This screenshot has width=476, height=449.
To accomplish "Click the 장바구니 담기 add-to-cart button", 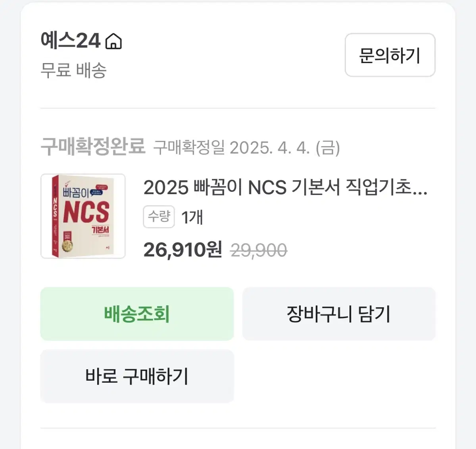I will [x=340, y=314].
